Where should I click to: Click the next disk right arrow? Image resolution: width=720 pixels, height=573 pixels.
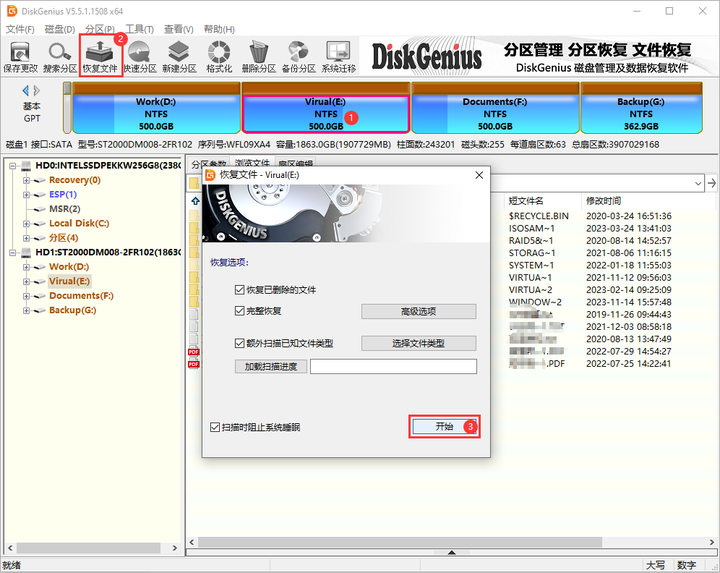coord(37,90)
